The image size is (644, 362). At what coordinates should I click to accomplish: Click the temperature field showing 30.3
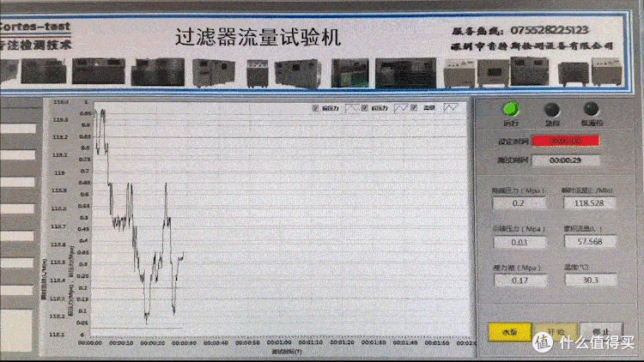coord(591,280)
